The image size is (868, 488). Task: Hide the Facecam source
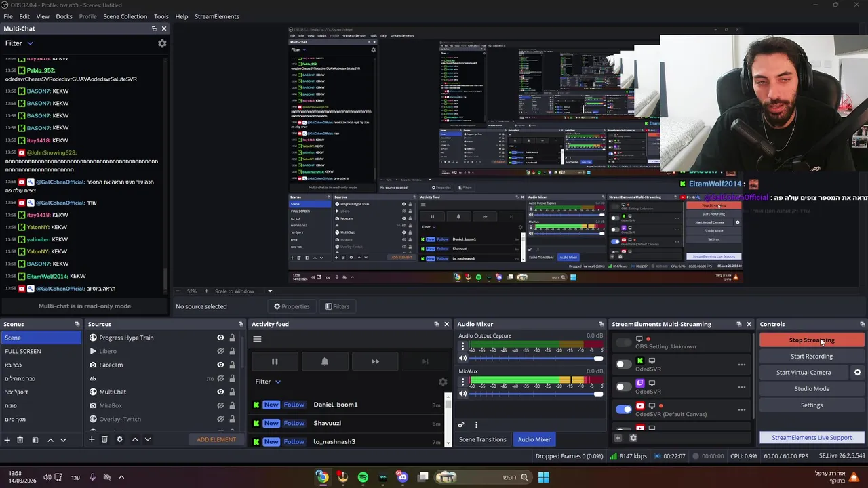(220, 365)
